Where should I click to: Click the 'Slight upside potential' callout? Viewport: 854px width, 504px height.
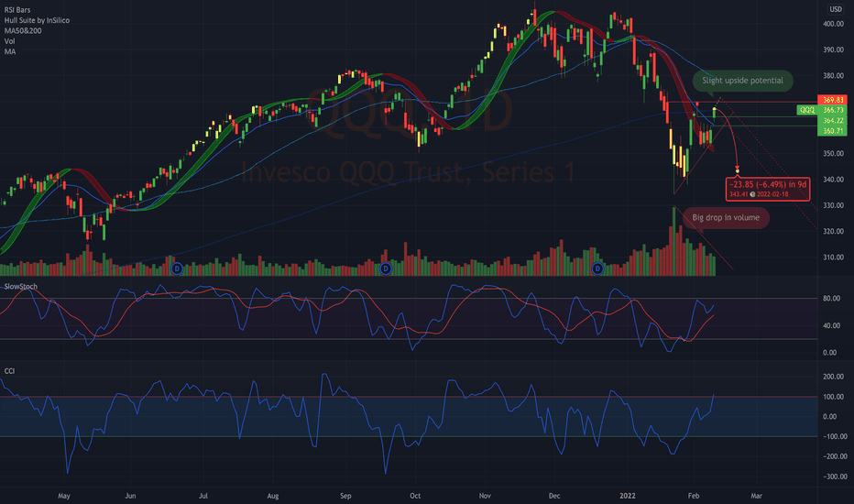(742, 81)
